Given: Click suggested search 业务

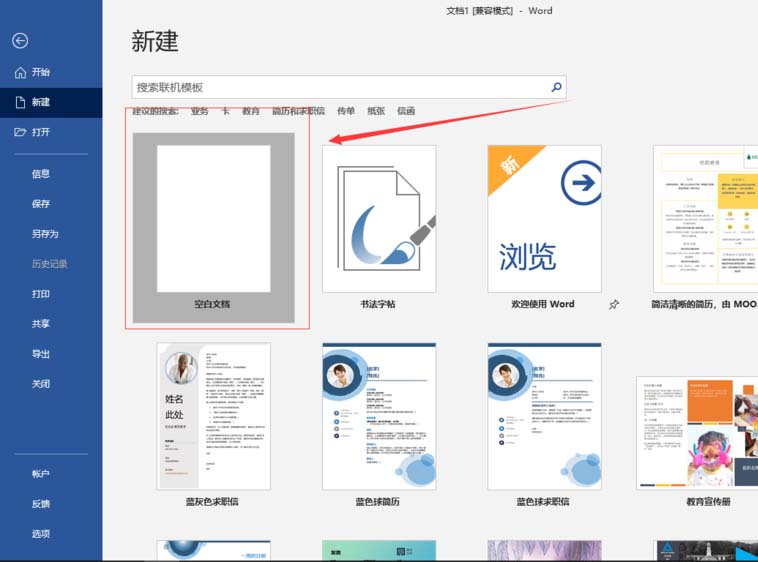Looking at the screenshot, I should [199, 111].
